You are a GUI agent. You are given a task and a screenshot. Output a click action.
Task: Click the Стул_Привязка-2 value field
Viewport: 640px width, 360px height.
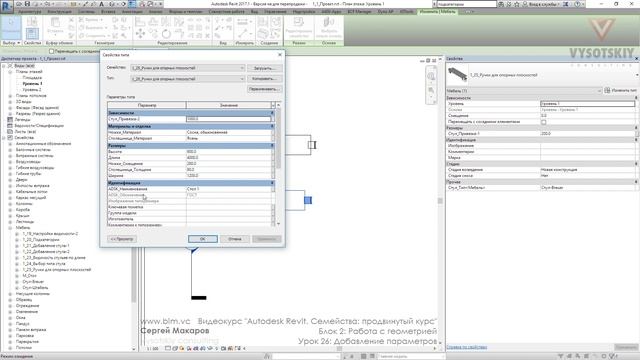(x=229, y=119)
